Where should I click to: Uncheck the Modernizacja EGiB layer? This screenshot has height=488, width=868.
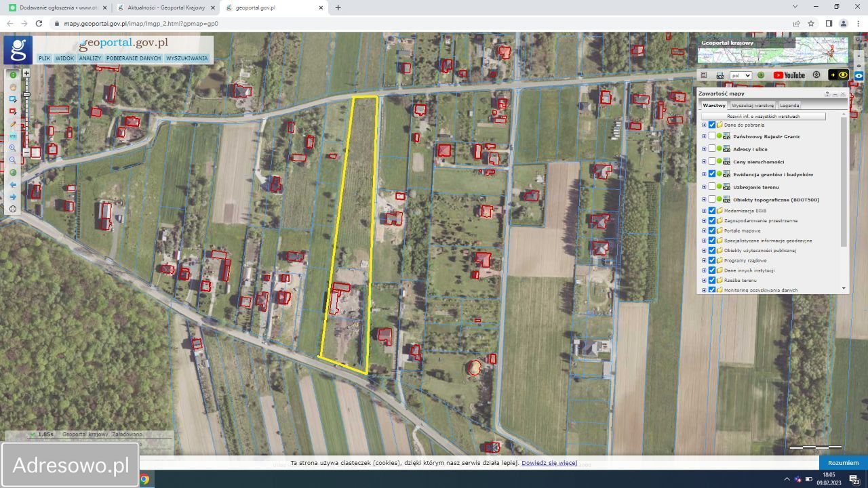coord(712,211)
